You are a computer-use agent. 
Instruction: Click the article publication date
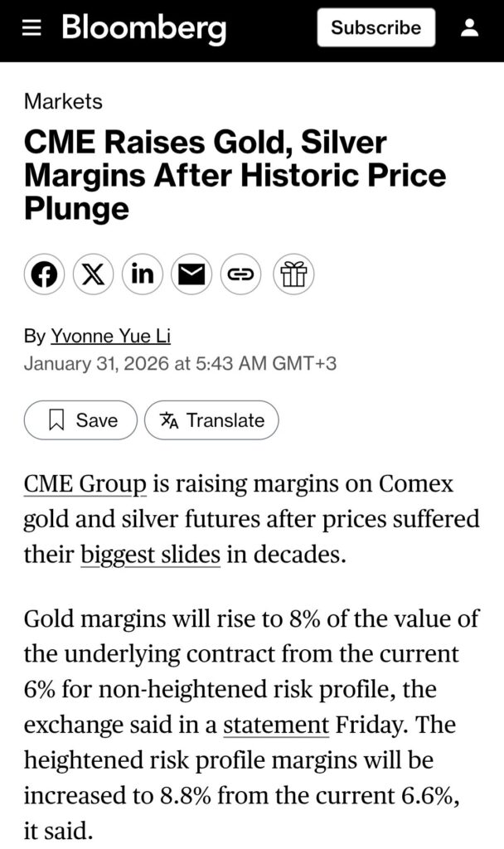click(180, 363)
